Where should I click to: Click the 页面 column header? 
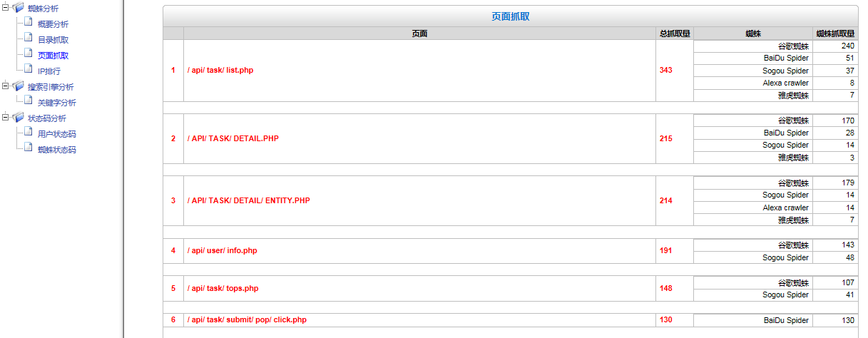(419, 34)
